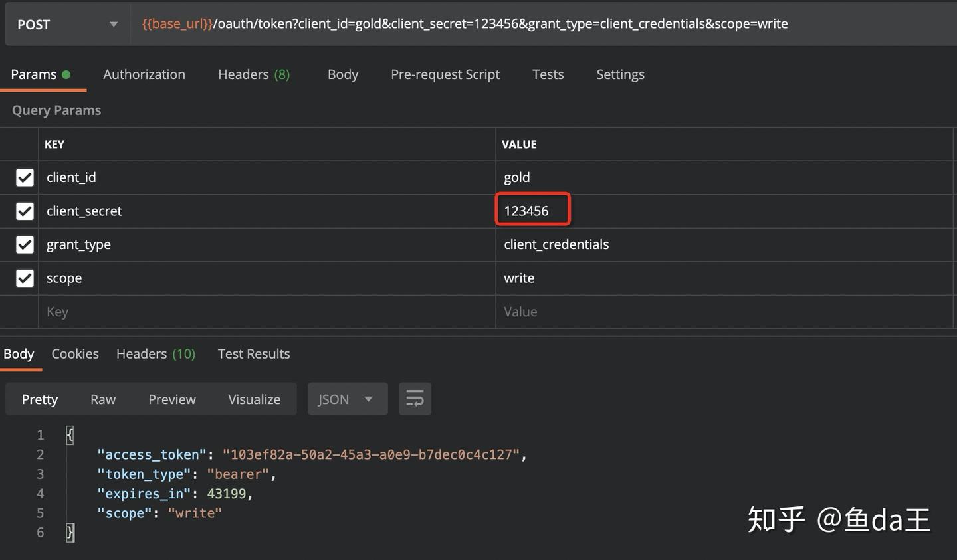Disable the client_secret query parameter
957x560 pixels.
(x=25, y=211)
